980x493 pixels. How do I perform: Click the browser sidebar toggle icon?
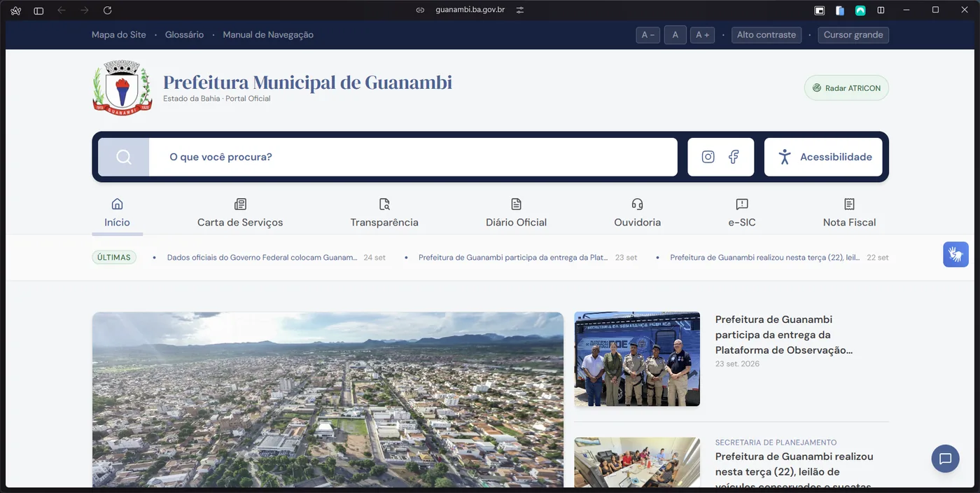pos(38,11)
